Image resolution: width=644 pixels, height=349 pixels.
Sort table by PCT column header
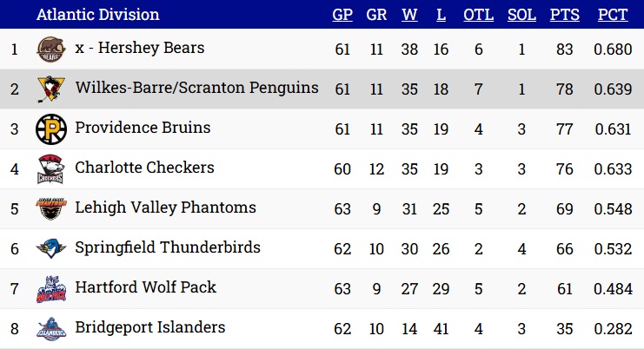coord(613,15)
